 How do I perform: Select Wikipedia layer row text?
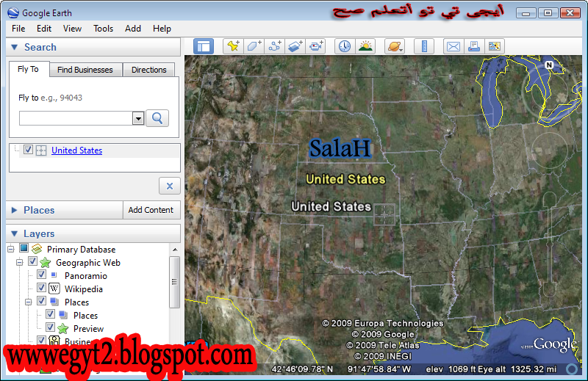(x=84, y=289)
